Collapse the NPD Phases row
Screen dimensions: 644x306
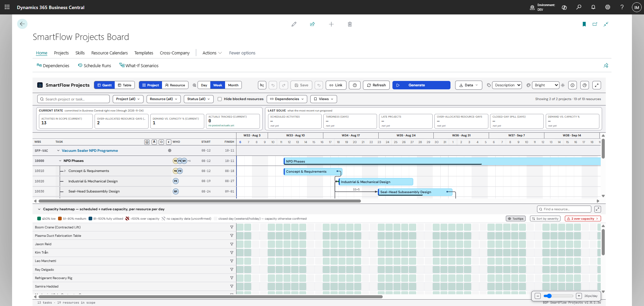coord(60,161)
